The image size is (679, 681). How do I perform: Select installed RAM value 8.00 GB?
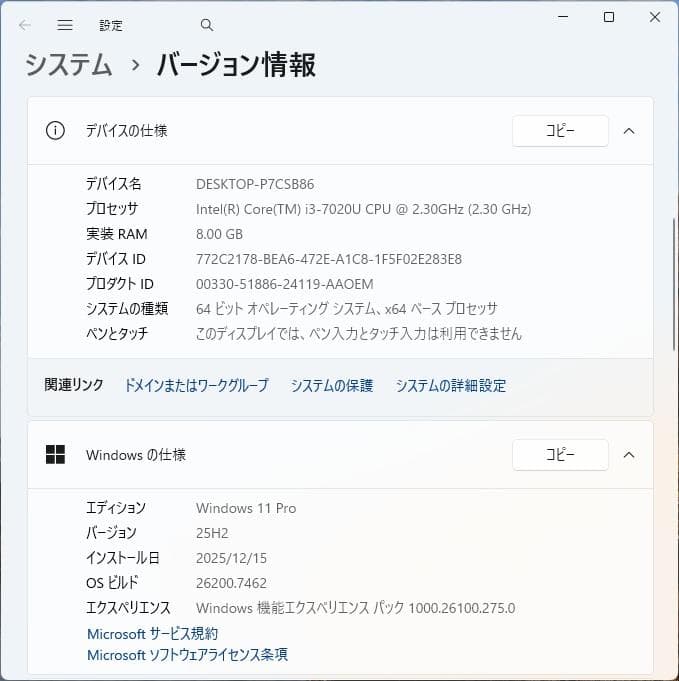pos(219,234)
